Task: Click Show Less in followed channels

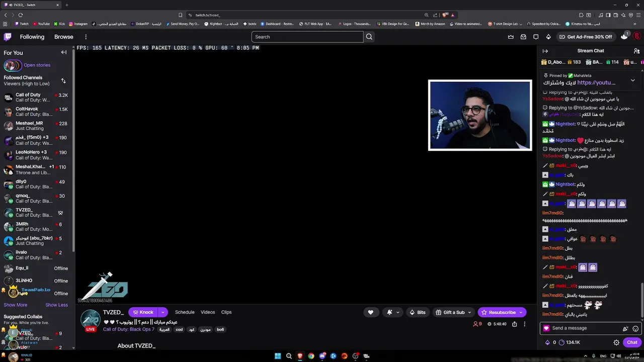Action: point(56,305)
